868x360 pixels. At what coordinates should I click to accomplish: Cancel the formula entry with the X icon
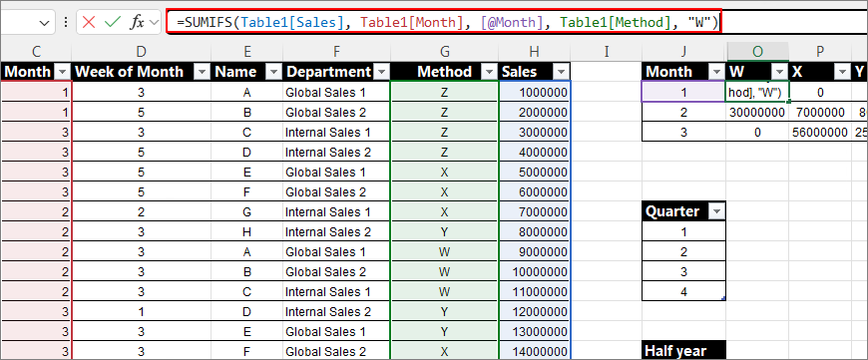pos(89,22)
